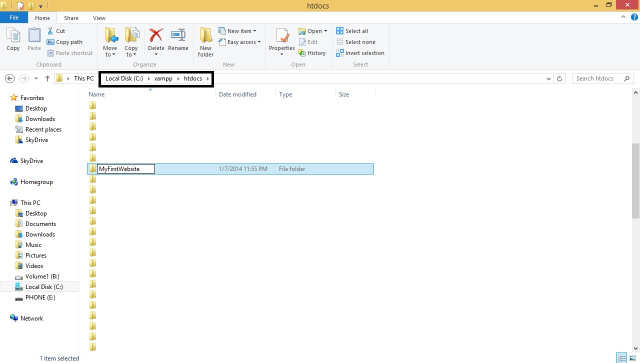640x363 pixels.
Task: Open the File menu tab
Action: point(14,18)
